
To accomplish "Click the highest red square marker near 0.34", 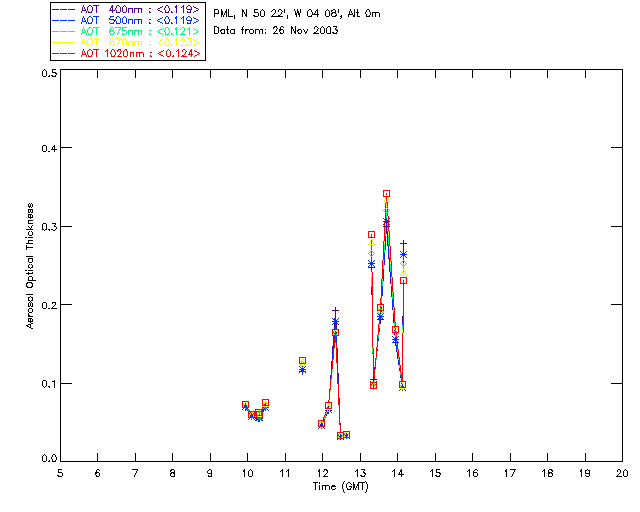I will pos(387,194).
